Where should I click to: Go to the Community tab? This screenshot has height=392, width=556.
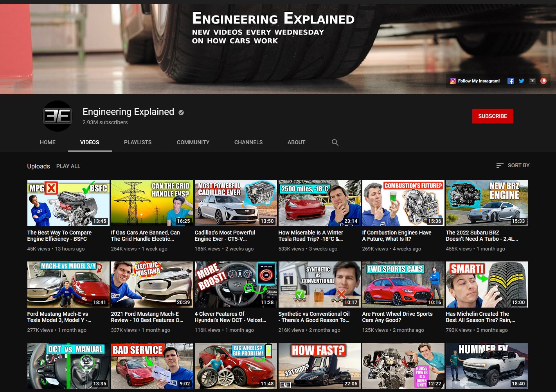tap(193, 142)
